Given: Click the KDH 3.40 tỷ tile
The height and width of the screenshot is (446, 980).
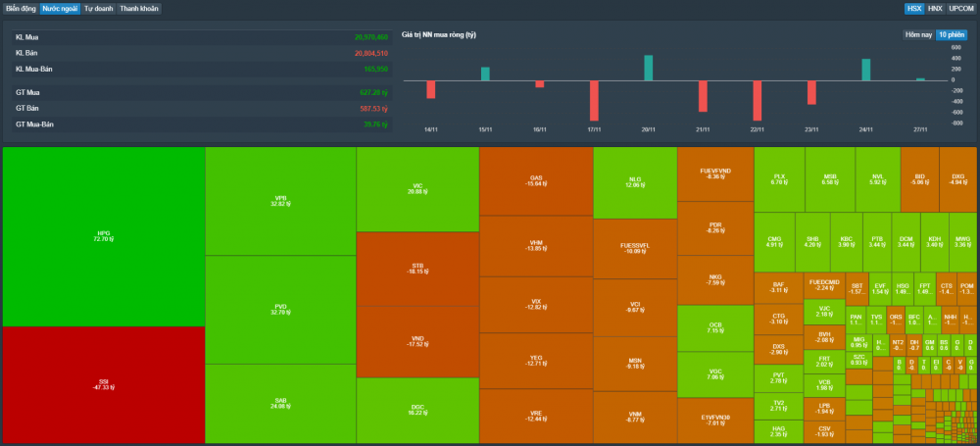Looking at the screenshot, I should pos(934,242).
